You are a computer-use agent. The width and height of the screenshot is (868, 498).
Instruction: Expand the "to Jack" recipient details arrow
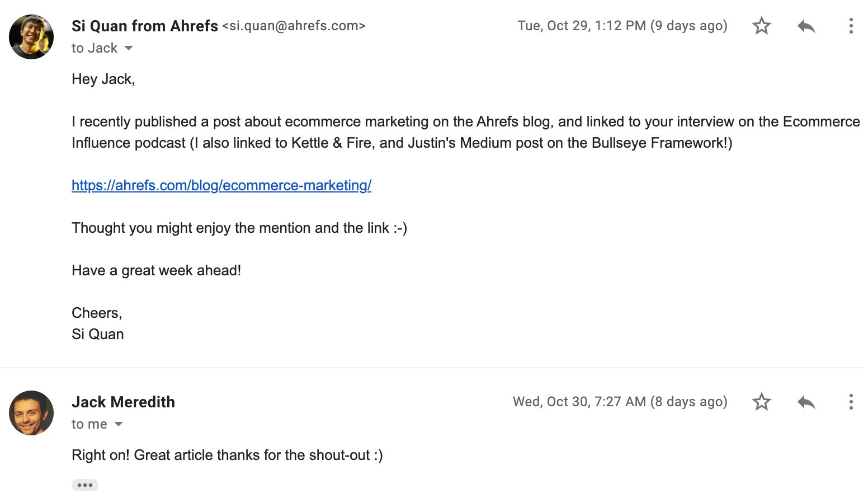click(129, 48)
